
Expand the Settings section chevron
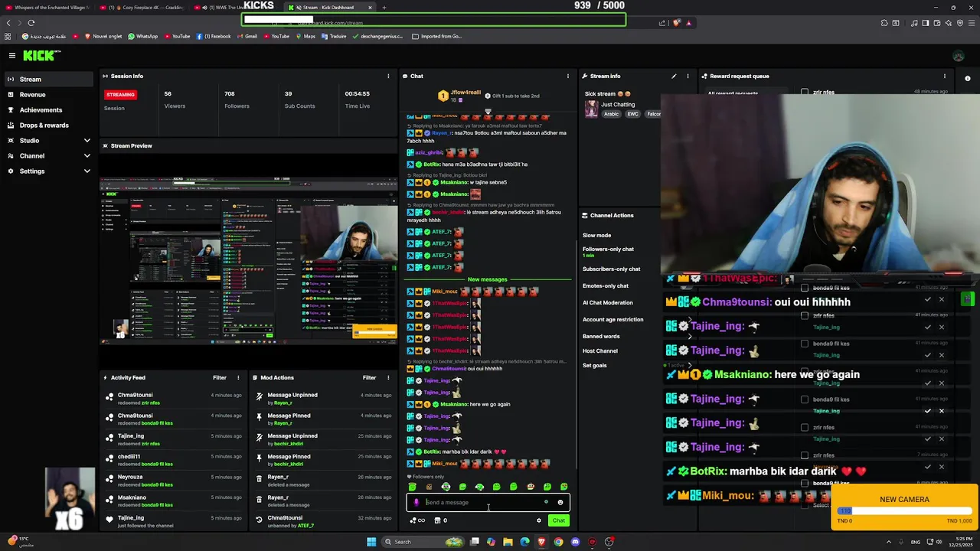[87, 171]
